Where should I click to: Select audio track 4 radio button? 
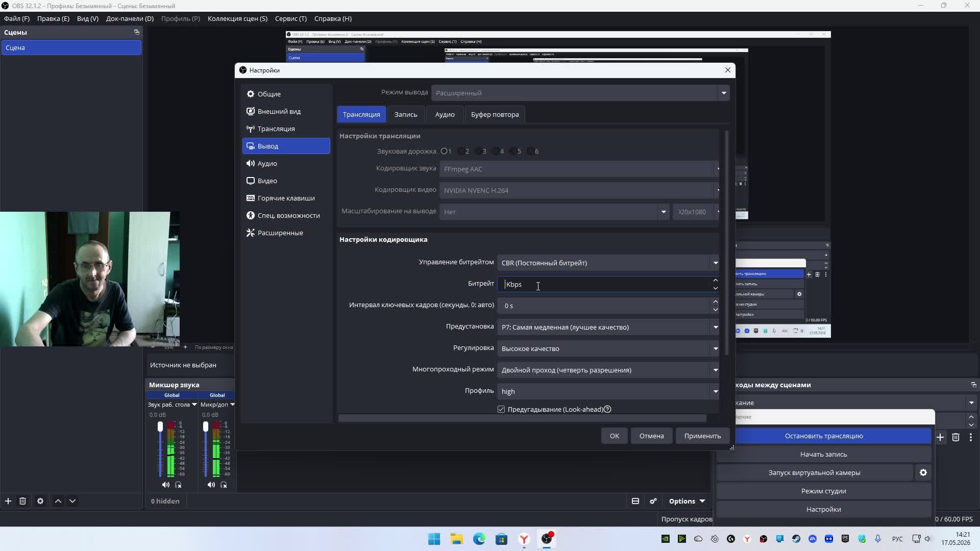pyautogui.click(x=496, y=151)
